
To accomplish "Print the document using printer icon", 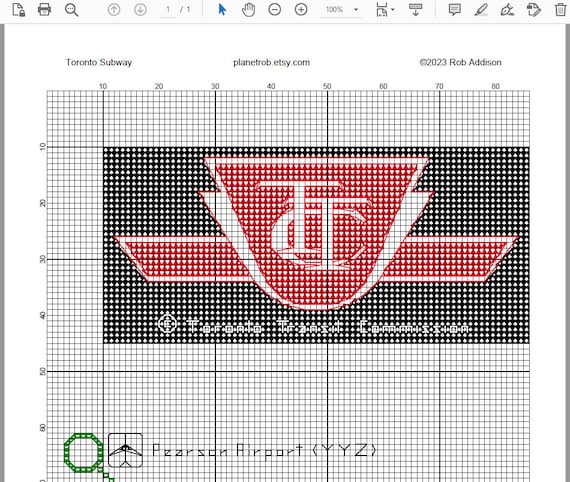I will (x=44, y=9).
